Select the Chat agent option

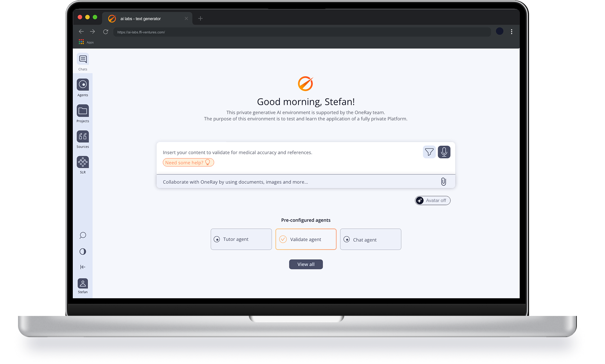point(370,239)
